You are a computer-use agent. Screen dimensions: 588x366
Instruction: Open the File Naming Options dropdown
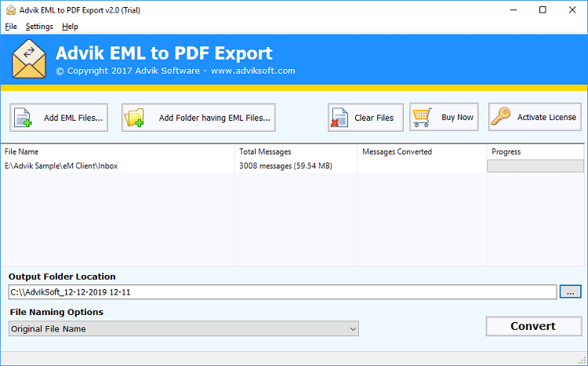tap(183, 328)
